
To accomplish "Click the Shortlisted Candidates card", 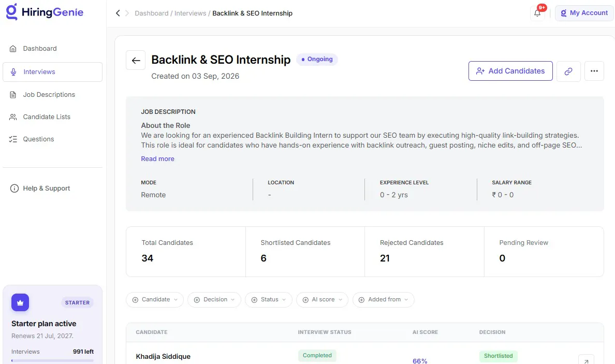I will coord(305,252).
